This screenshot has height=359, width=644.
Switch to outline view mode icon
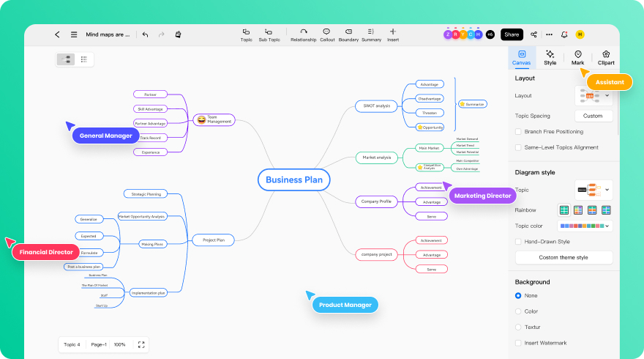tap(84, 59)
